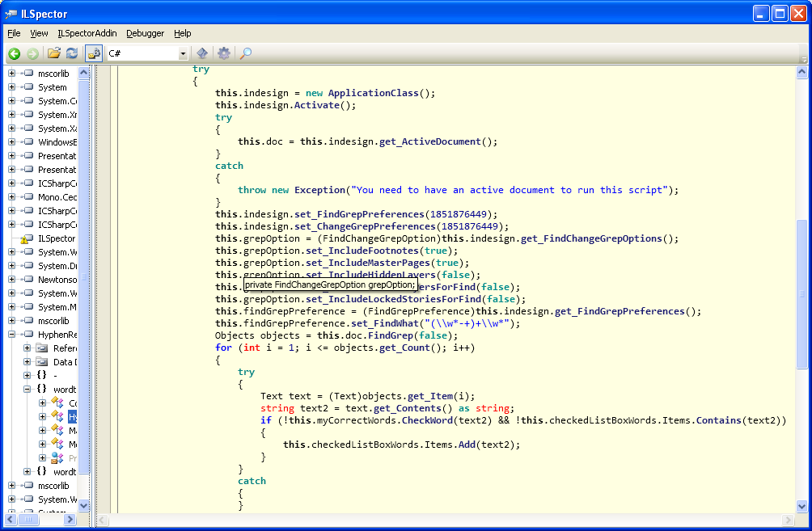This screenshot has width=812, height=531.
Task: Select the Mono.Cec tree row
Action: (57, 196)
